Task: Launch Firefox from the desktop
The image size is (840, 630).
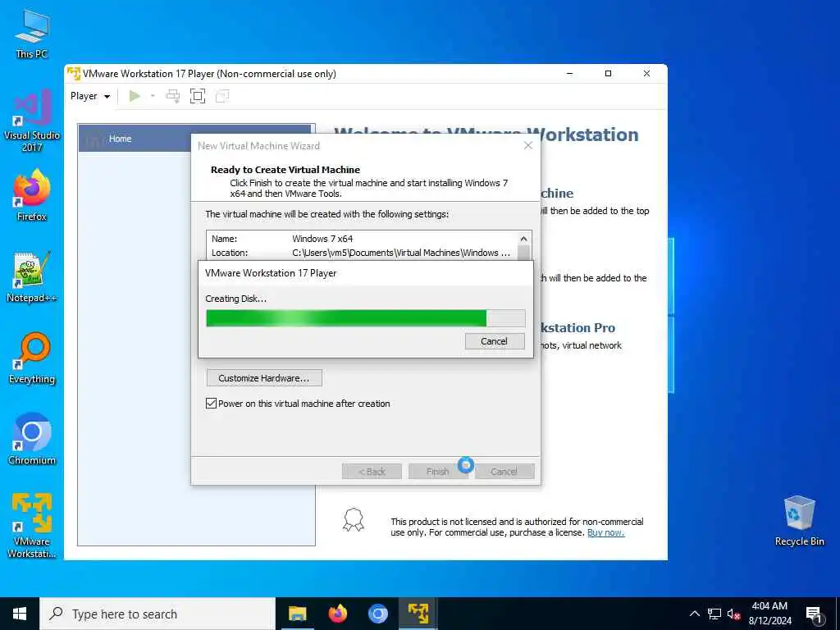Action: click(32, 195)
